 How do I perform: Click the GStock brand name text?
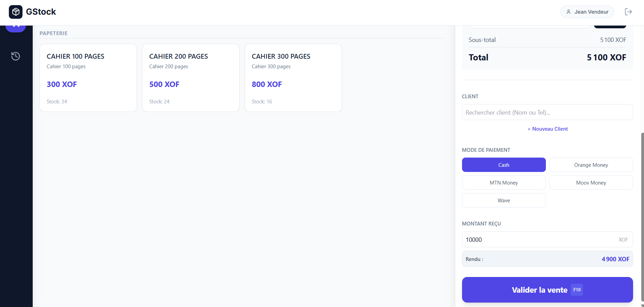click(x=41, y=12)
